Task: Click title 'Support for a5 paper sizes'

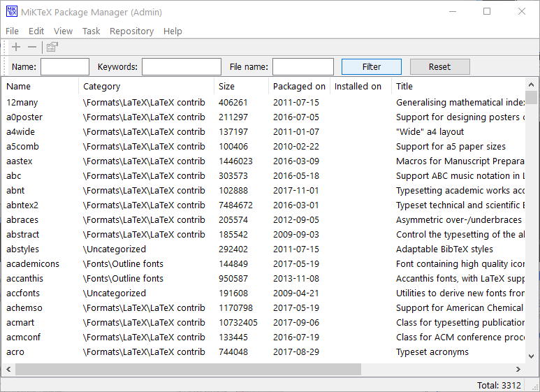Action: coord(451,147)
